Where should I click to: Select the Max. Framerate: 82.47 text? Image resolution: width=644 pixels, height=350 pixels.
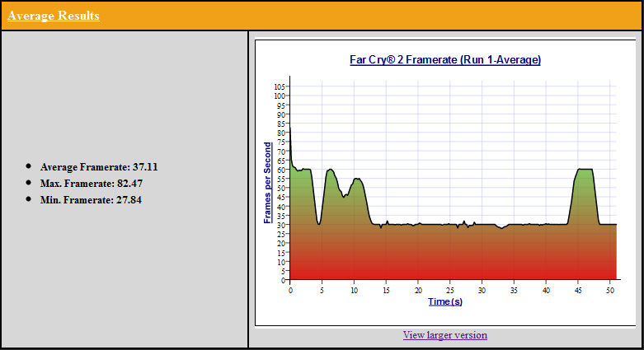coord(92,183)
